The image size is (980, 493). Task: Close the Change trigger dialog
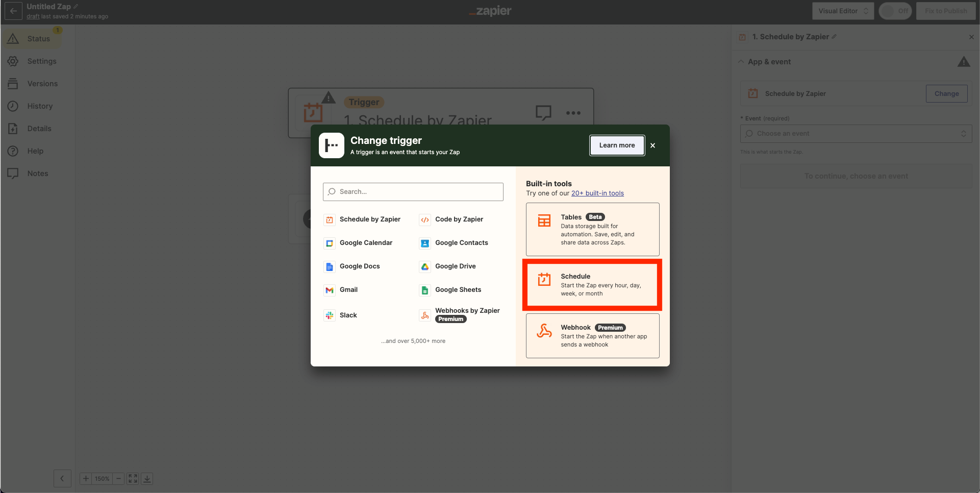click(652, 145)
